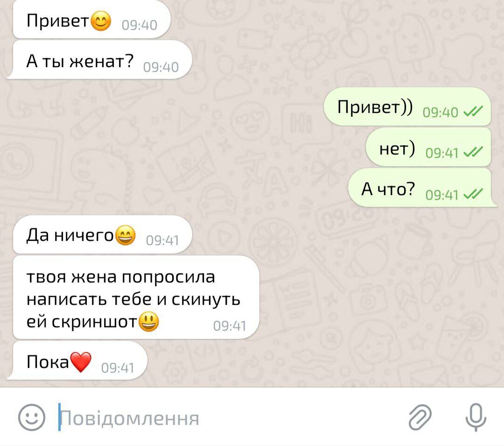Tap the microphone voice message icon

click(476, 418)
